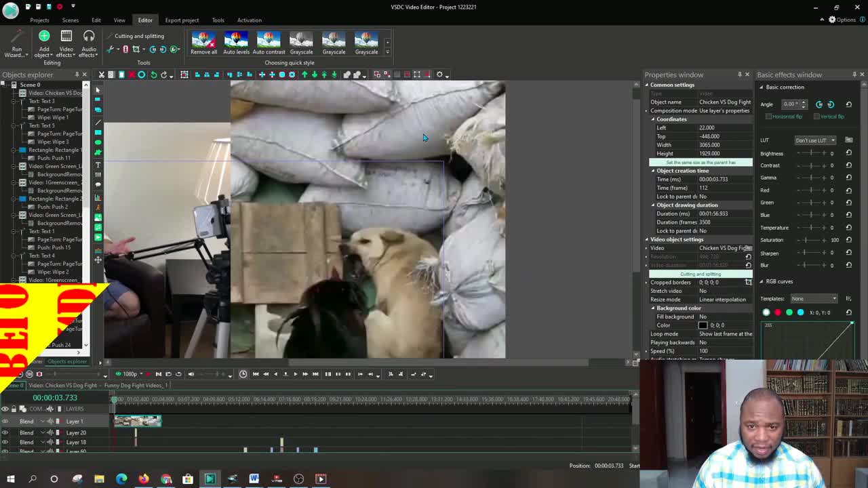The image size is (868, 488).
Task: Open the LUT dropdown "Don't use LUT"
Action: (x=816, y=140)
